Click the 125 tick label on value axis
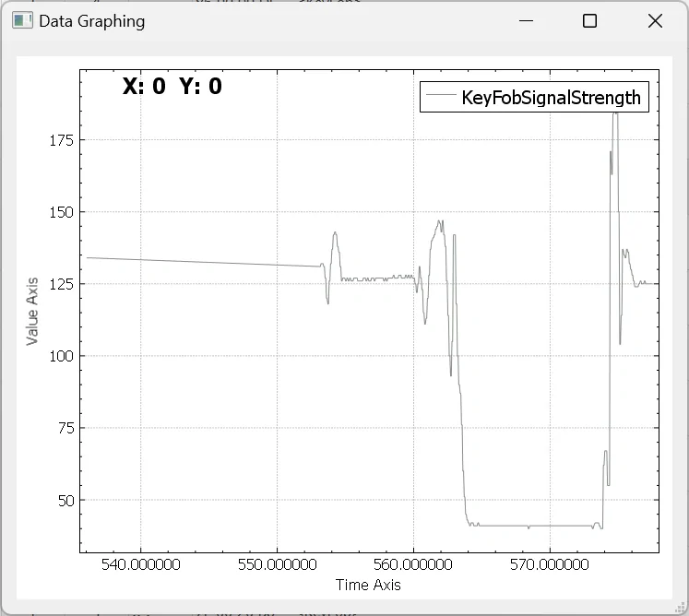 (x=61, y=284)
